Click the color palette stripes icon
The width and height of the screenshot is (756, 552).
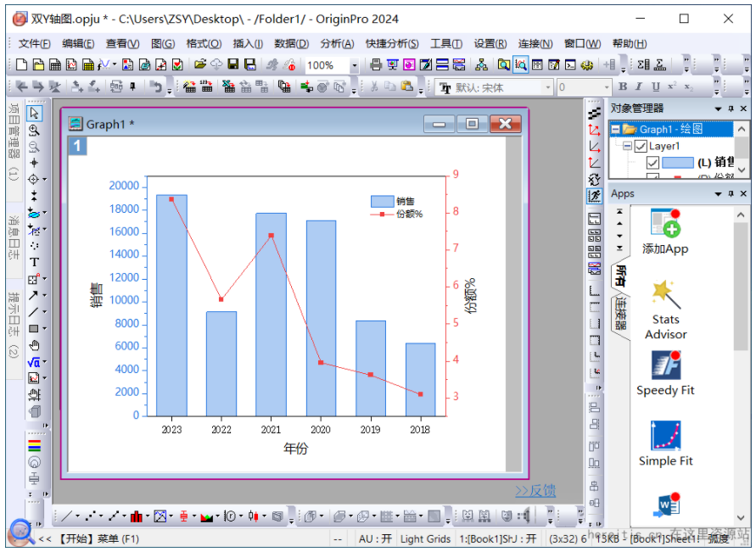click(x=34, y=445)
